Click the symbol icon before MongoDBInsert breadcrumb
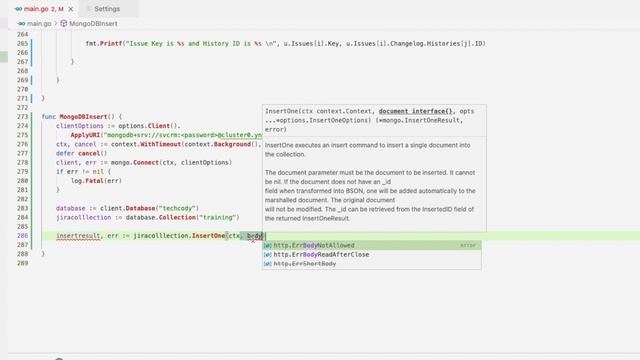Screen dimensions: 640x360 point(64,24)
